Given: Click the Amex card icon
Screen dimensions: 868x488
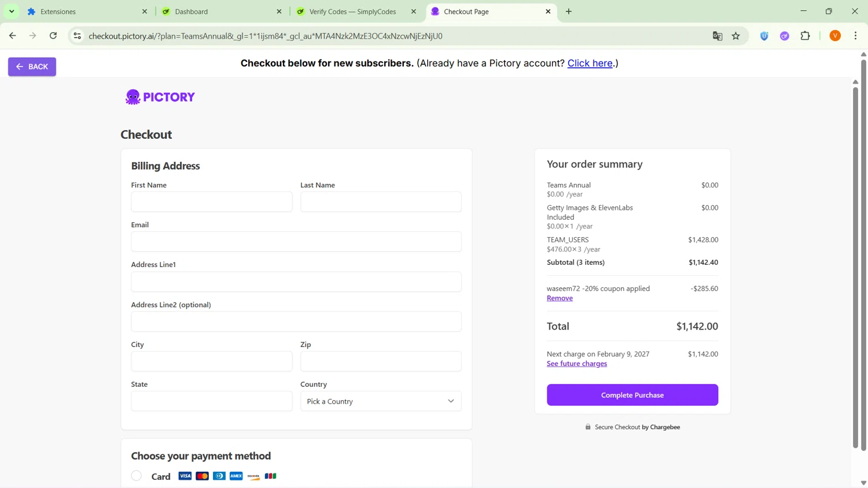Looking at the screenshot, I should pos(236,476).
